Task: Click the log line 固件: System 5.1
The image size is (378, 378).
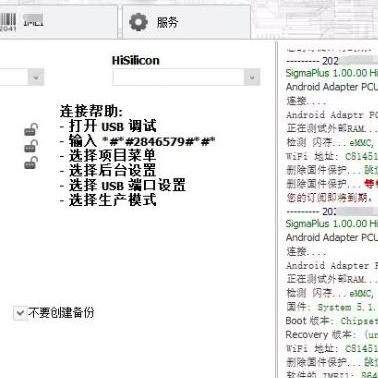Action: click(x=332, y=307)
